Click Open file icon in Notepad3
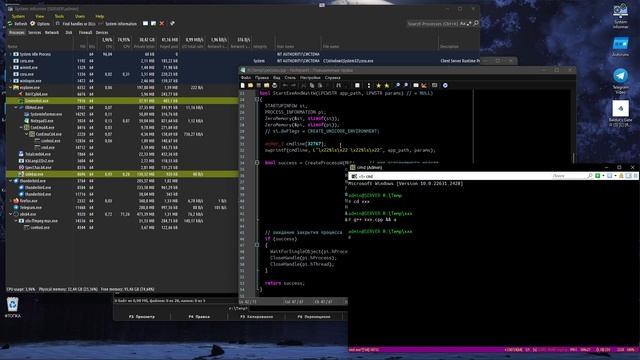 pos(250,85)
